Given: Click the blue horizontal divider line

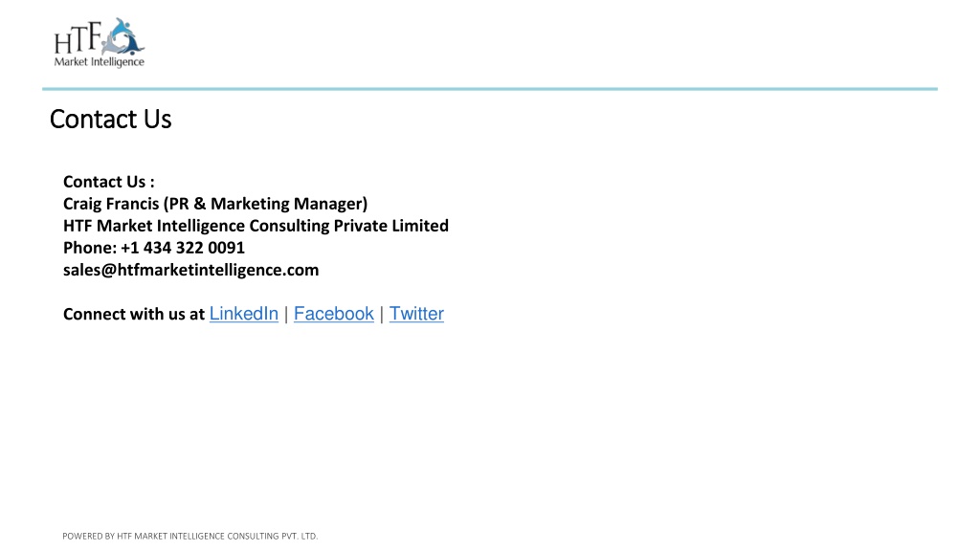Looking at the screenshot, I should coord(490,89).
